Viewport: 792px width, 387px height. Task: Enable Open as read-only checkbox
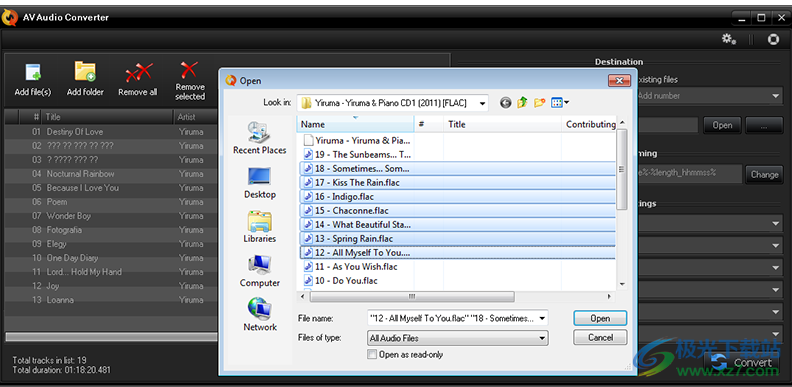click(372, 354)
